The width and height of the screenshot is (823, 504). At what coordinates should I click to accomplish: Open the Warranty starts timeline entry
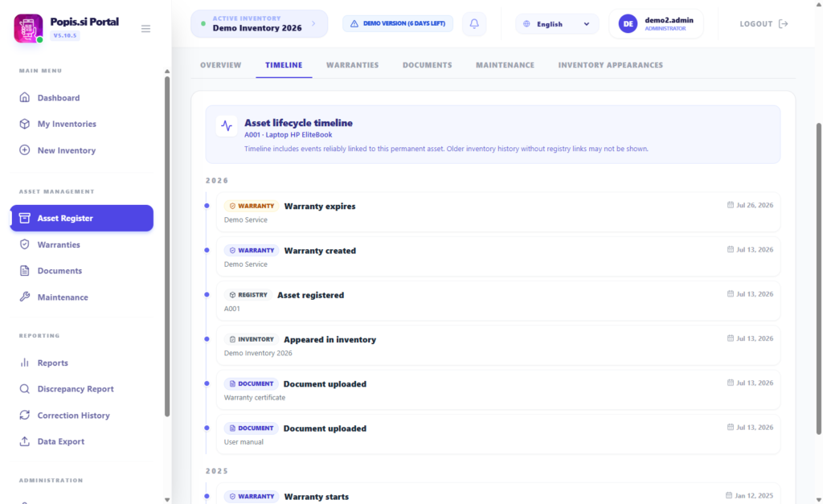coord(498,494)
